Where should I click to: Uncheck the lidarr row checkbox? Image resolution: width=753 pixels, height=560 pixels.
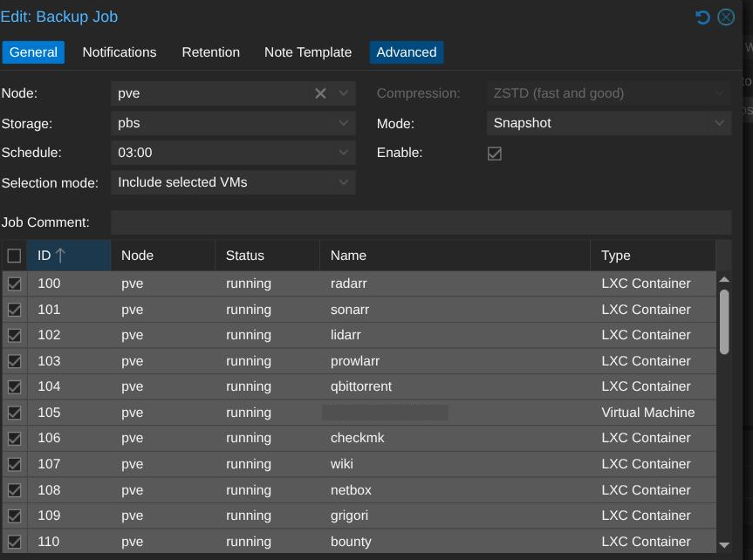pyautogui.click(x=15, y=335)
